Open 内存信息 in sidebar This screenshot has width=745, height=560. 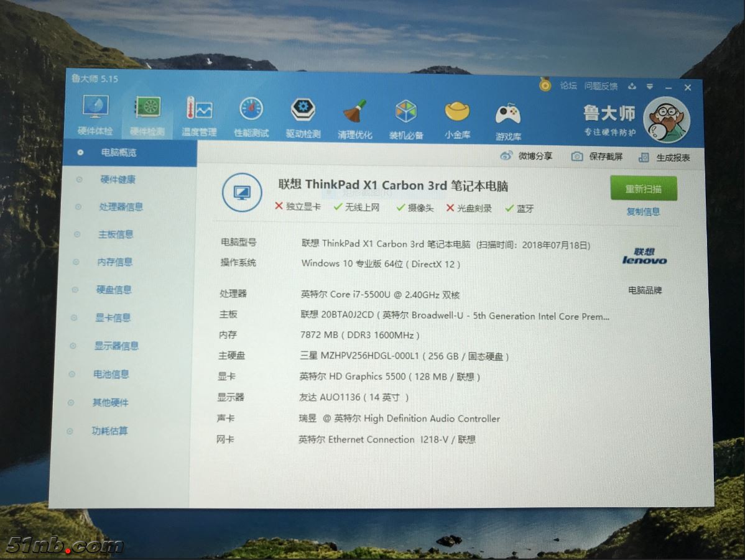tap(114, 262)
